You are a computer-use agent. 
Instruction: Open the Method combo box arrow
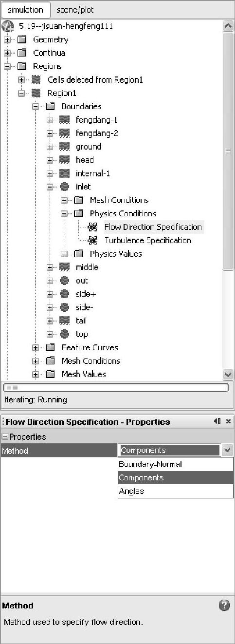click(x=227, y=451)
